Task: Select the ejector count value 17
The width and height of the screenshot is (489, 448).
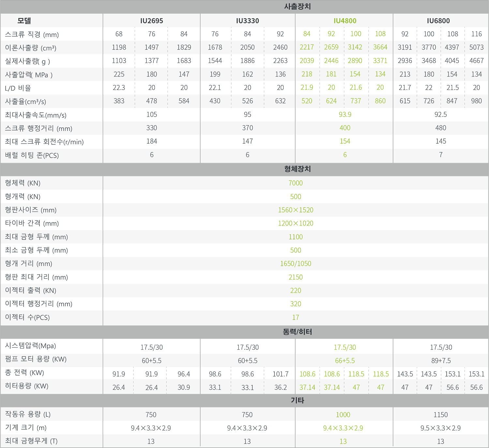Action: point(296,317)
